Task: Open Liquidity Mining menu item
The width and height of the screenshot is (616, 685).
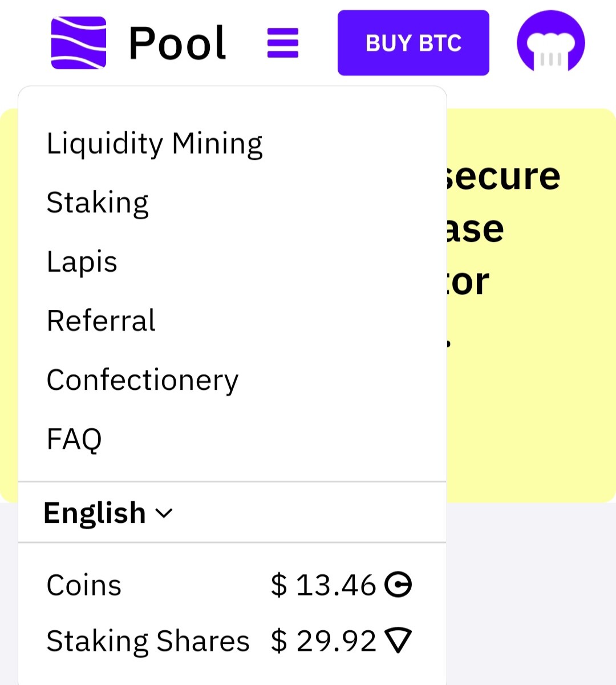Action: click(155, 143)
